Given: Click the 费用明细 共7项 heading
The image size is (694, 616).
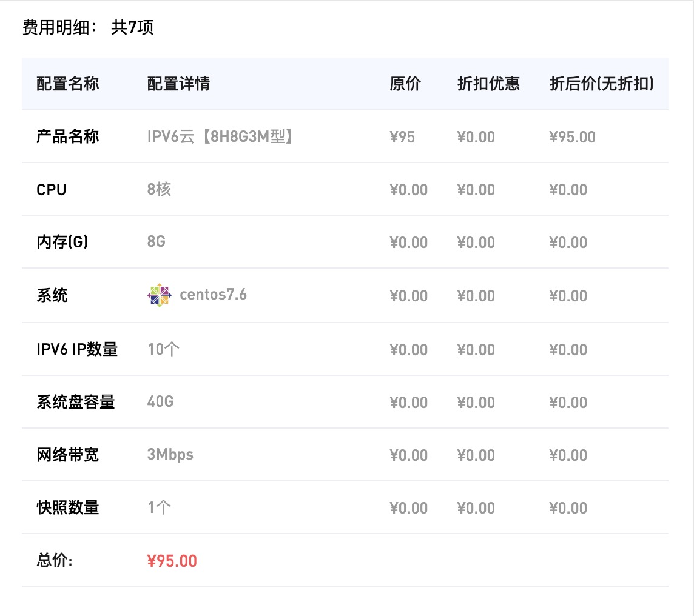Looking at the screenshot, I should pyautogui.click(x=88, y=27).
